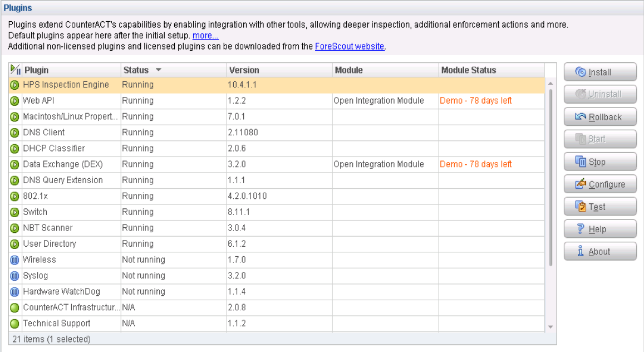Open the About dialog
Screen dimensions: 644x352
599,252
